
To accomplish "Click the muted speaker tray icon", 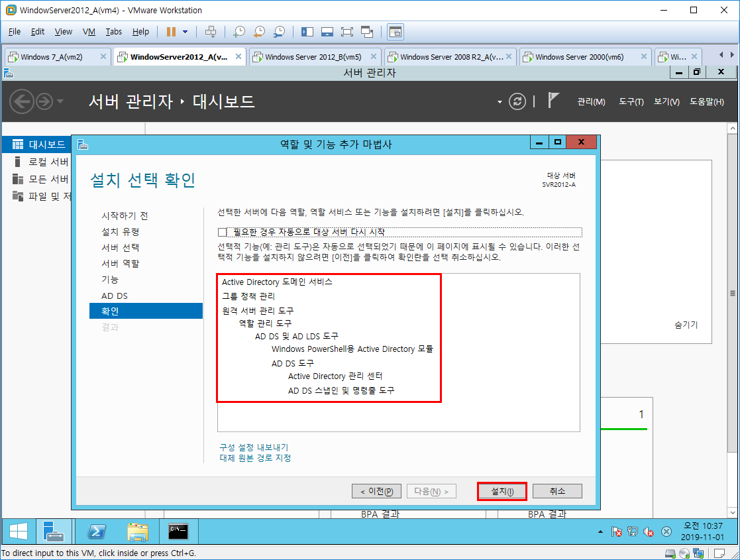I will [649, 532].
